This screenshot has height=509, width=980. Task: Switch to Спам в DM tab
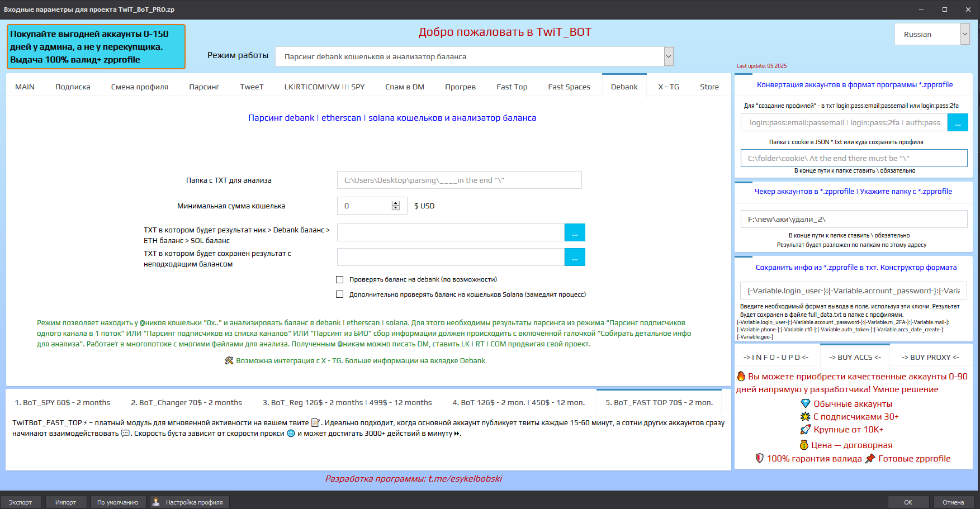pos(405,87)
